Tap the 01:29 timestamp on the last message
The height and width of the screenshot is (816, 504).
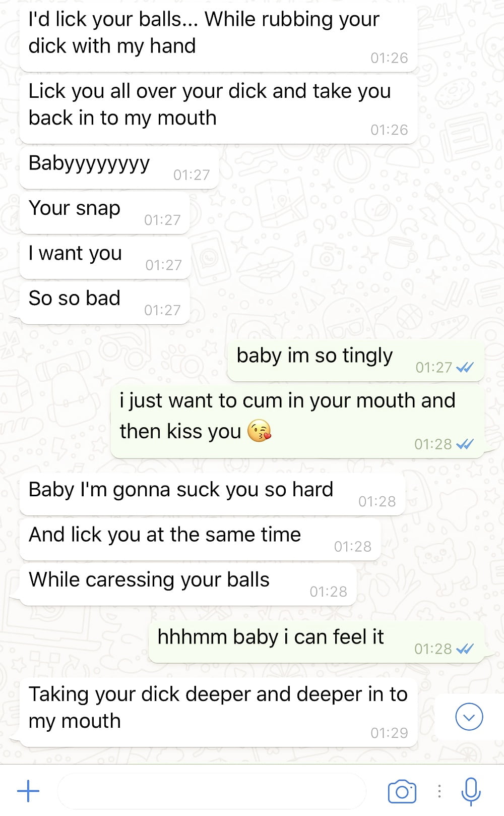pyautogui.click(x=389, y=733)
